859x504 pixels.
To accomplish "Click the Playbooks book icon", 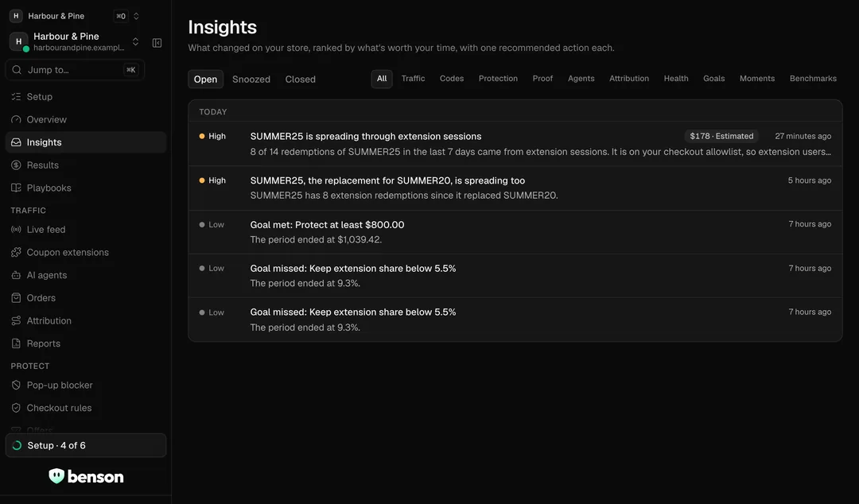I will click(16, 188).
